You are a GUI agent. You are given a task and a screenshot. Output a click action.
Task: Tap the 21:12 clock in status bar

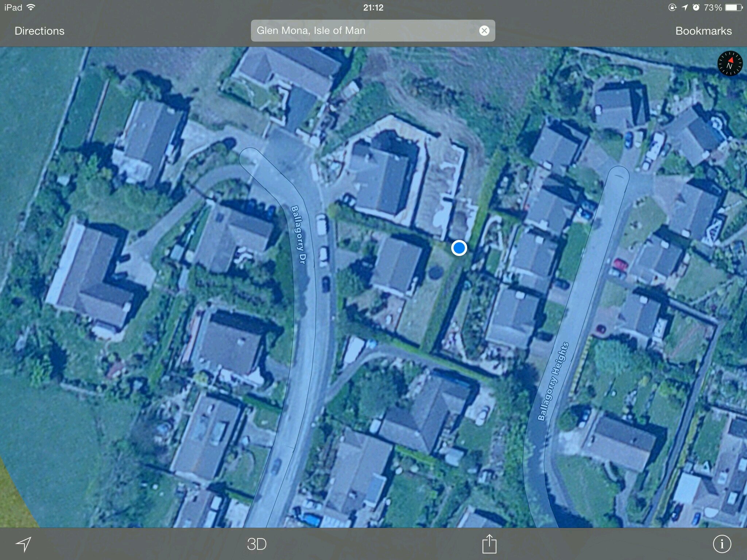click(373, 7)
